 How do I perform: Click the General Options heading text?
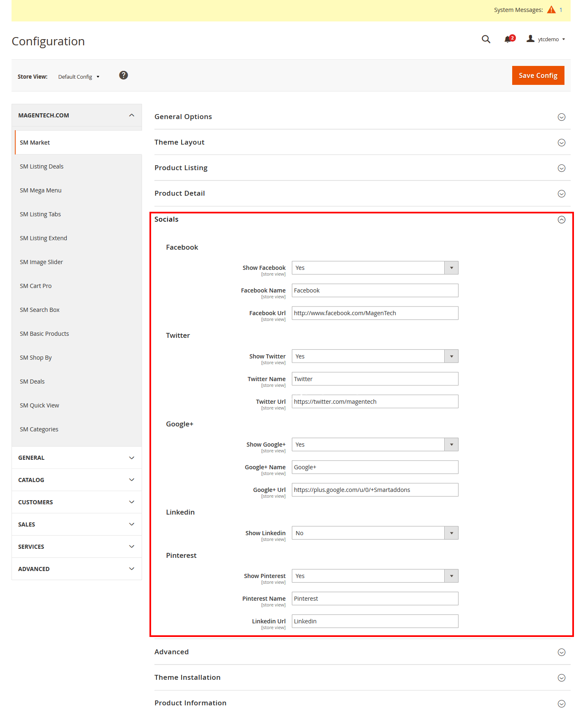pos(183,117)
